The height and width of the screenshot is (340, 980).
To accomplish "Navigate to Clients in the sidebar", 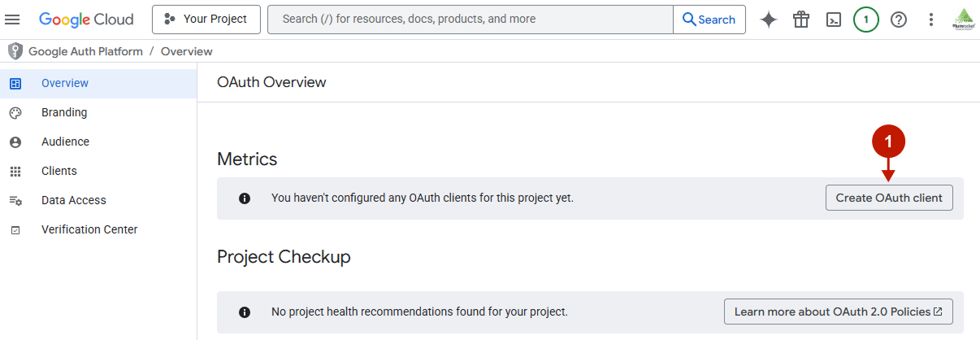I will pyautogui.click(x=59, y=171).
